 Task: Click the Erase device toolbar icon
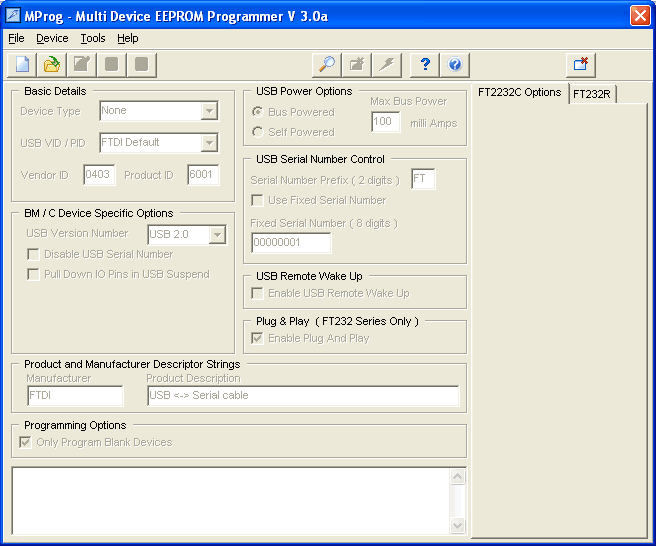coord(357,65)
